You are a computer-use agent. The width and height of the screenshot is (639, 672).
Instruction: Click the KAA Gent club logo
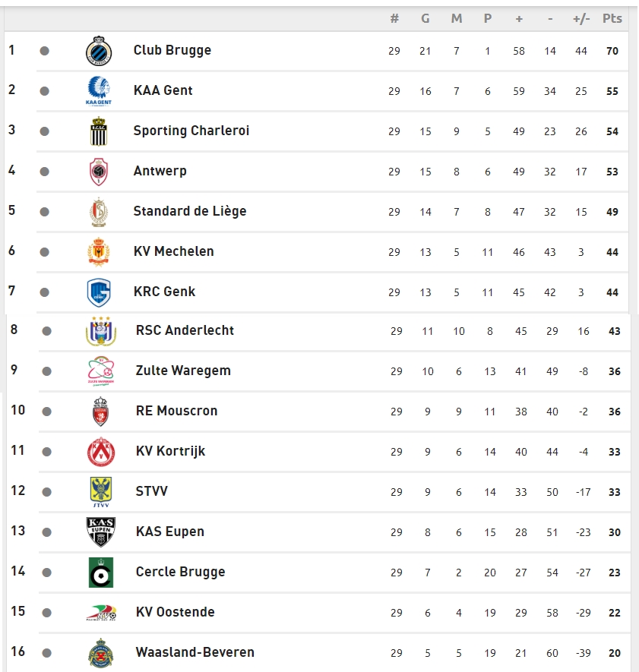[99, 91]
